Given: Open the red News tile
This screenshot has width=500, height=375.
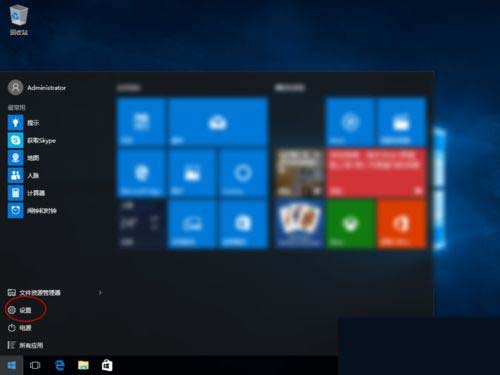Looking at the screenshot, I should pos(376,172).
